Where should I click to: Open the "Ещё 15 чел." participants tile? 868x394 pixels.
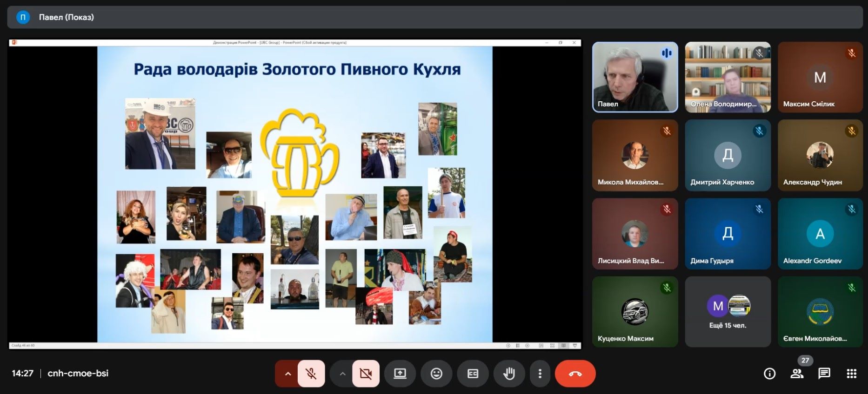click(728, 312)
